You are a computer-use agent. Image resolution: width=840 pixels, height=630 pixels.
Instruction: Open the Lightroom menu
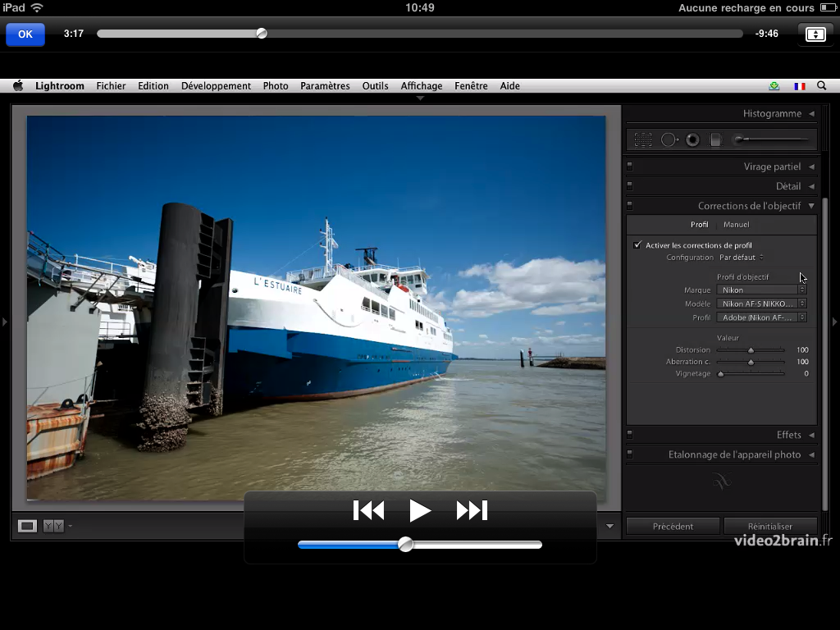[x=59, y=85]
